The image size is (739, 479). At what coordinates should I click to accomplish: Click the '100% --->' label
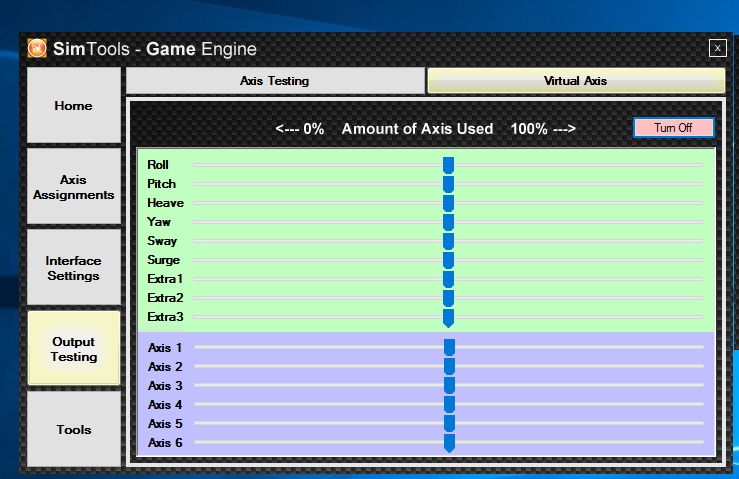coord(543,129)
